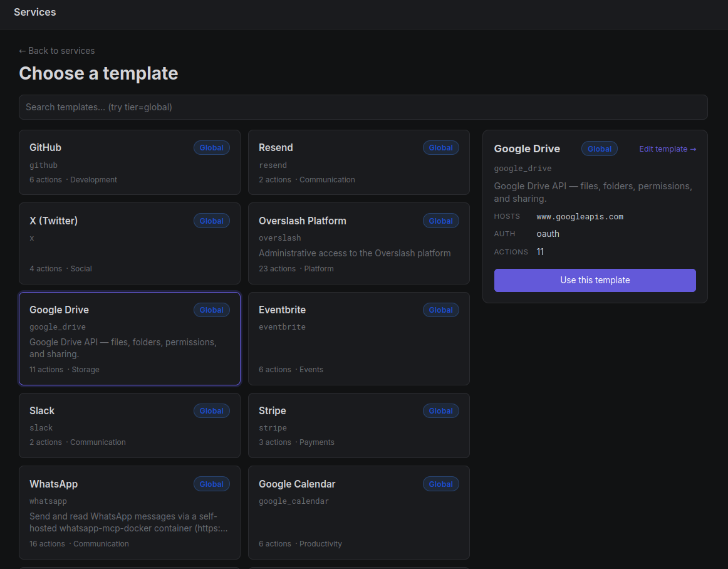
Task: Open the Edit template link
Action: click(668, 149)
